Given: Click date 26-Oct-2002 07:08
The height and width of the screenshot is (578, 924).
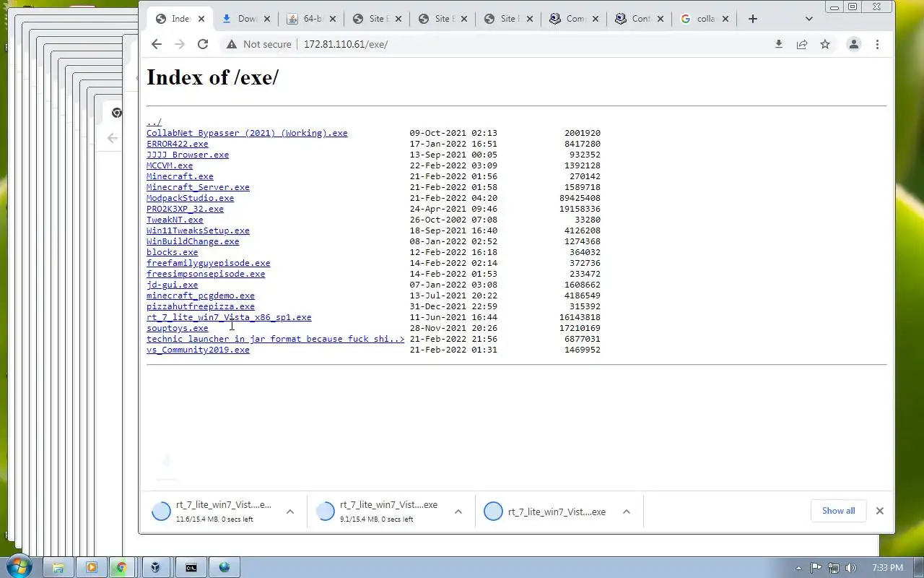Looking at the screenshot, I should [x=453, y=220].
